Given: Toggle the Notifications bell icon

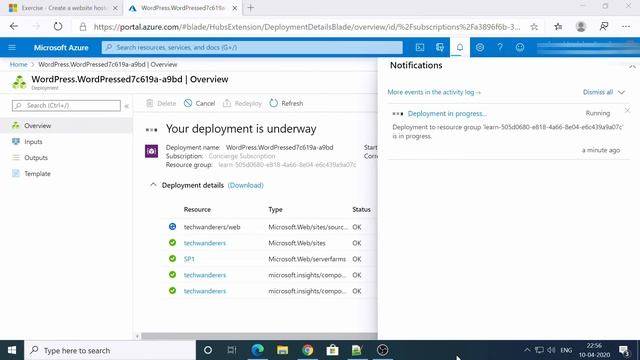Looking at the screenshot, I should 460,47.
